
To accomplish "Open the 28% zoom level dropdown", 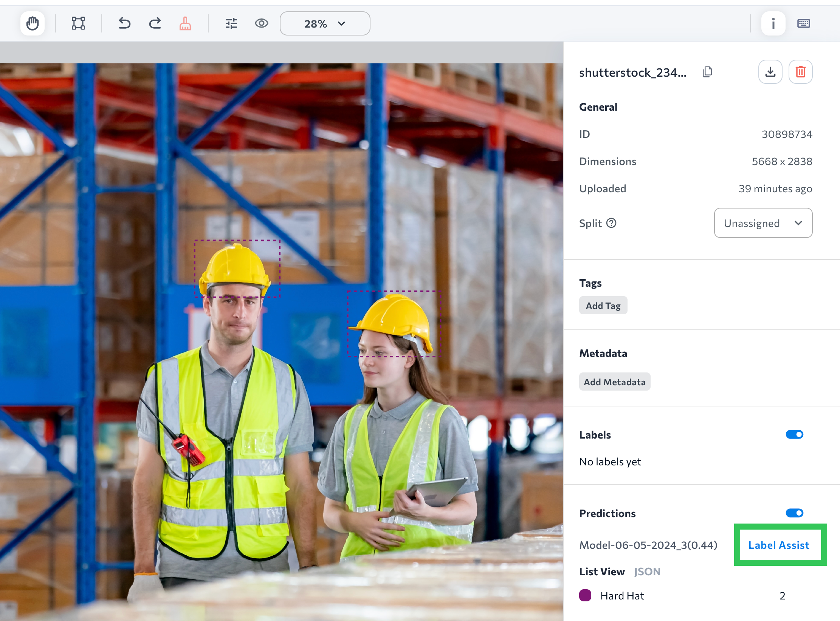I will point(325,24).
